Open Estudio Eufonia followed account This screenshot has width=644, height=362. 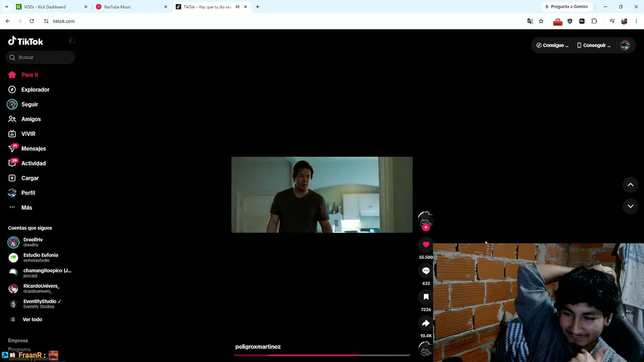point(33,257)
